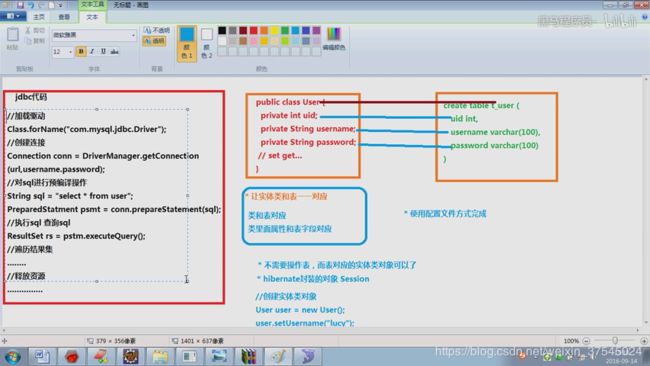Click the Undo arrow in the quick access toolbar

pyautogui.click(x=31, y=5)
